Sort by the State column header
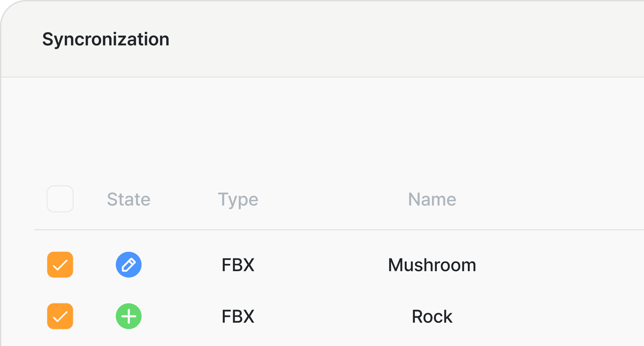Screen dimensions: 644x346 click(x=128, y=199)
